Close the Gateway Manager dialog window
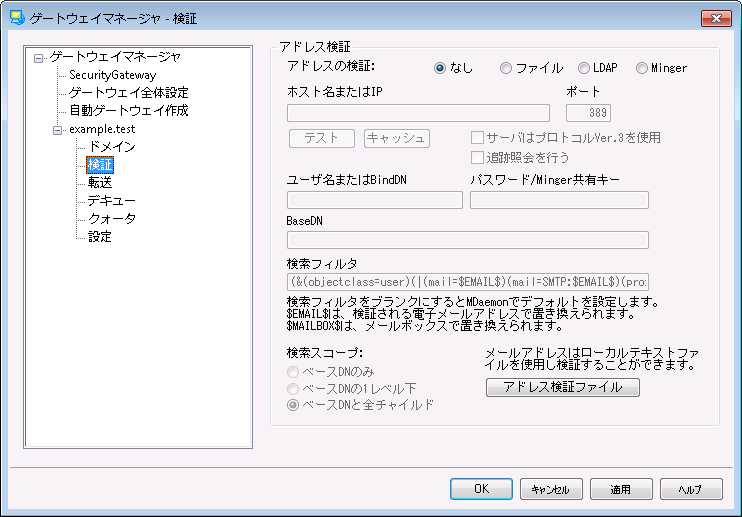 tap(714, 18)
